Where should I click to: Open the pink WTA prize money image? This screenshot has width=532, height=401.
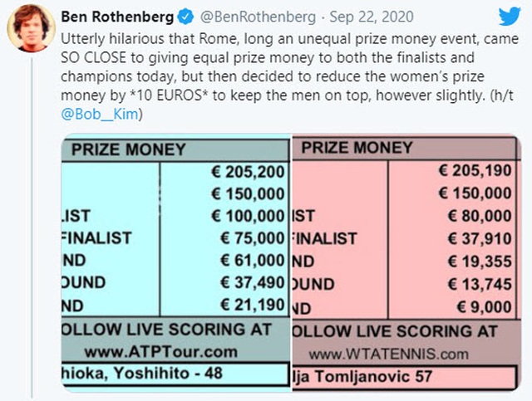pyautogui.click(x=406, y=262)
